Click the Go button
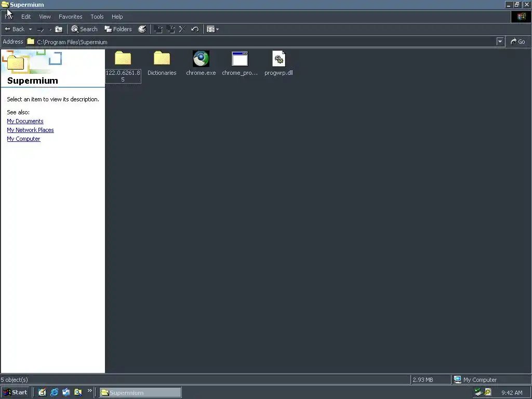This screenshot has width=532, height=399. (x=518, y=42)
